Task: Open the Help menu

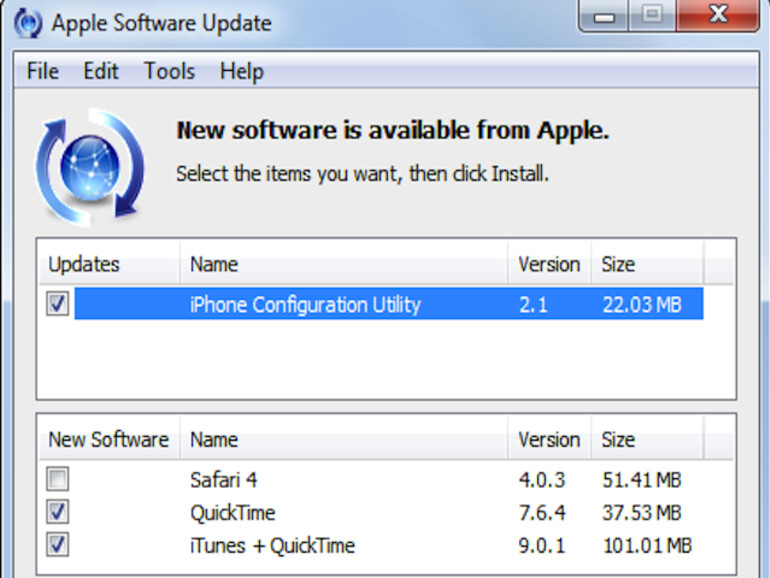Action: [x=242, y=72]
